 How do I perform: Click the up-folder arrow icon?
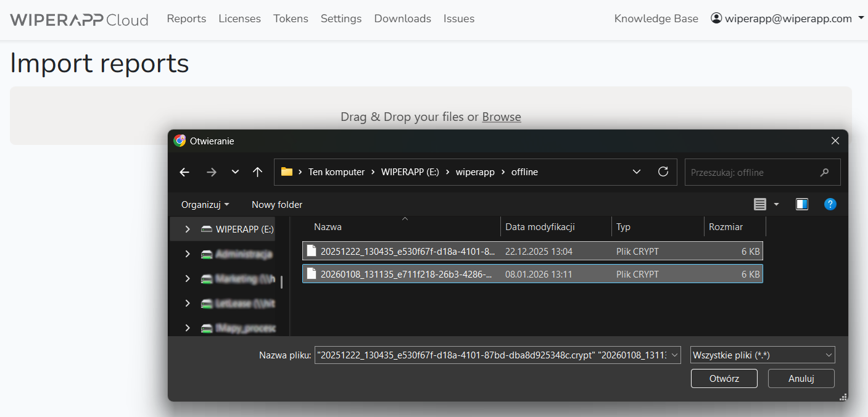coord(258,173)
